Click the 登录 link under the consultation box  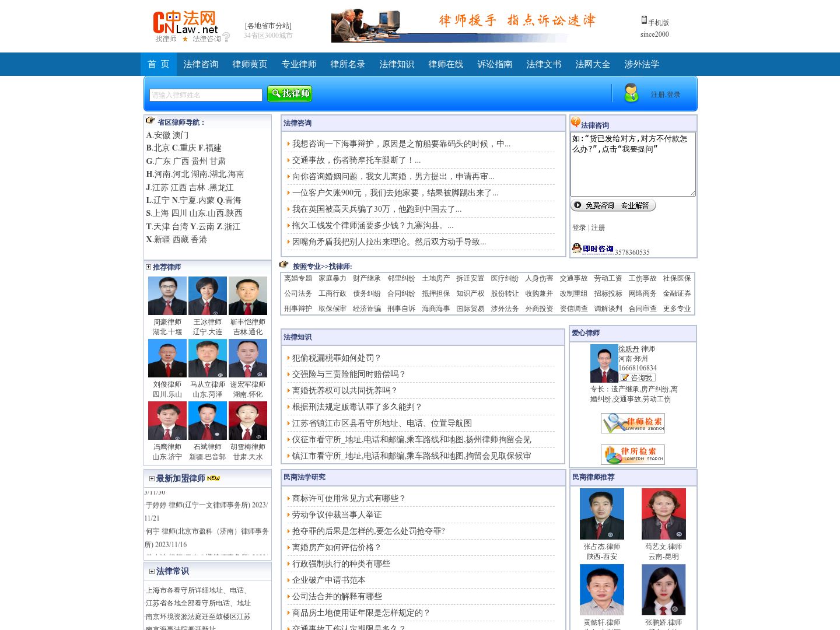click(579, 228)
